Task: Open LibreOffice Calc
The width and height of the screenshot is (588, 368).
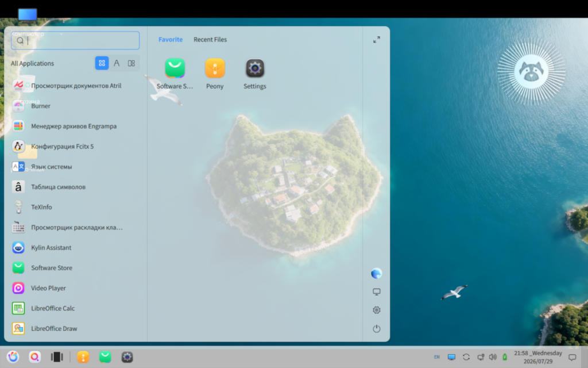Action: click(x=75, y=309)
